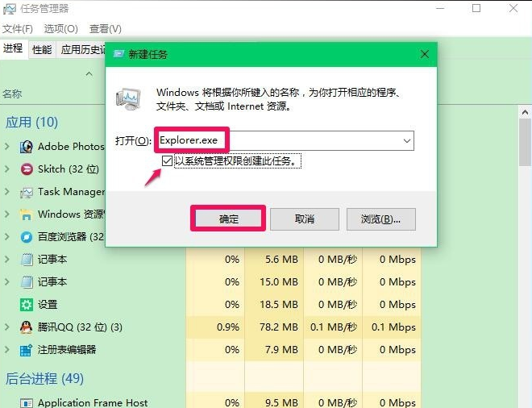The height and width of the screenshot is (408, 532).
Task: Expand the Skitch (32 位) process row
Action: [x=7, y=169]
